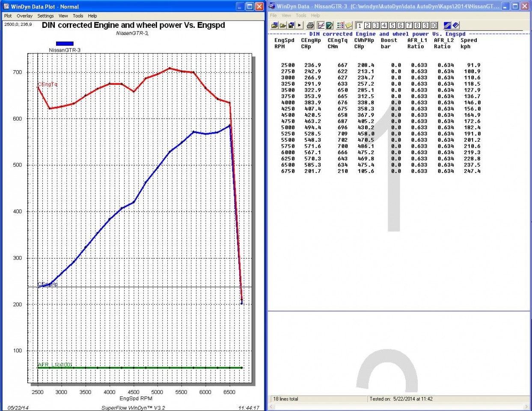Open the View menu in Data Plot window
The height and width of the screenshot is (411, 532).
coord(63,16)
